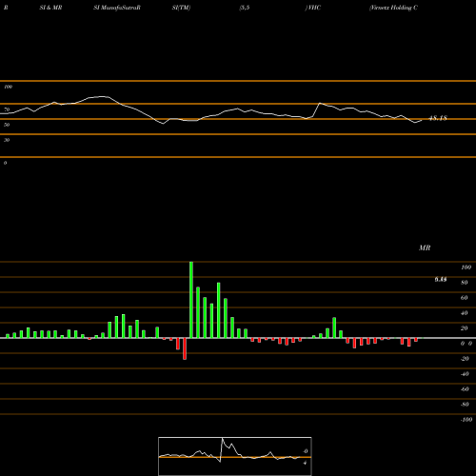476x476 pixels.
Task: Click the MR axis label -100
Action: (466, 420)
